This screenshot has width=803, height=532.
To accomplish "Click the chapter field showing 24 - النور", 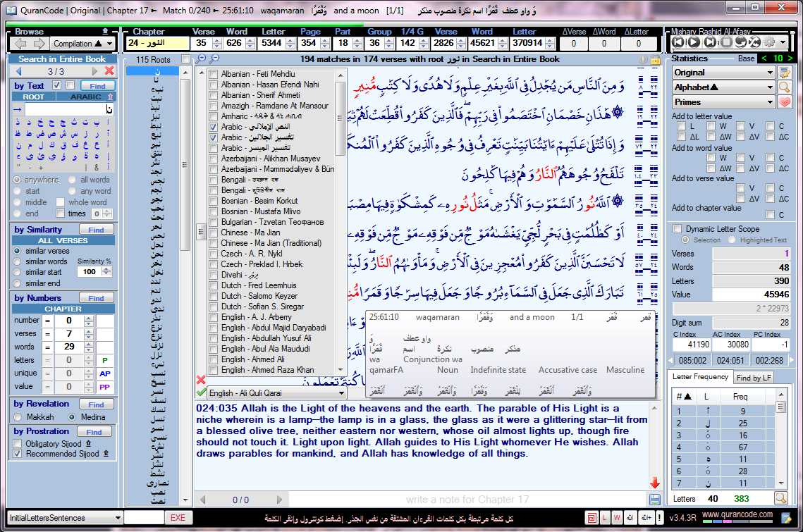I will 158,43.
